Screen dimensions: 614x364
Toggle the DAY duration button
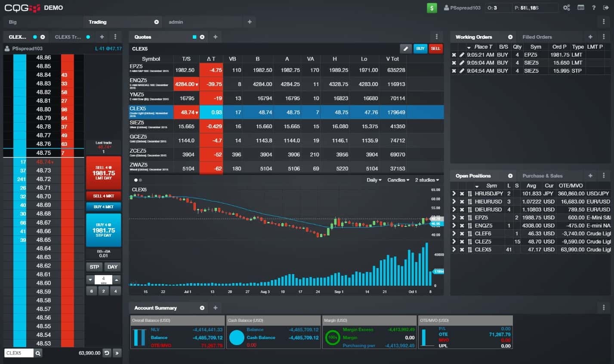[x=112, y=267]
